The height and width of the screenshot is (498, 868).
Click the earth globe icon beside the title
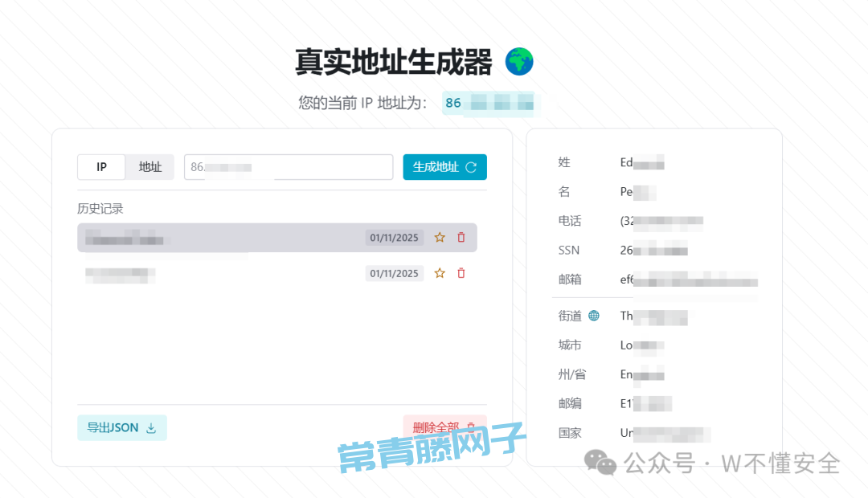click(519, 62)
